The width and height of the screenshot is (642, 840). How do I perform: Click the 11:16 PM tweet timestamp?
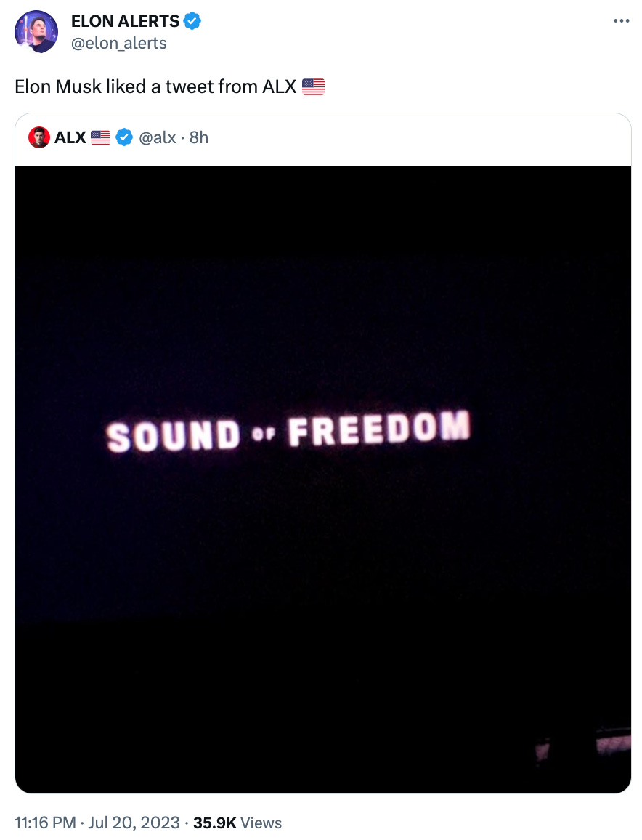click(x=45, y=823)
